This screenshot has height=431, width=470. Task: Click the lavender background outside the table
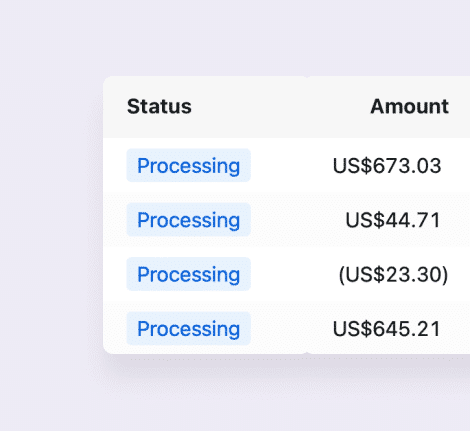(x=50, y=217)
